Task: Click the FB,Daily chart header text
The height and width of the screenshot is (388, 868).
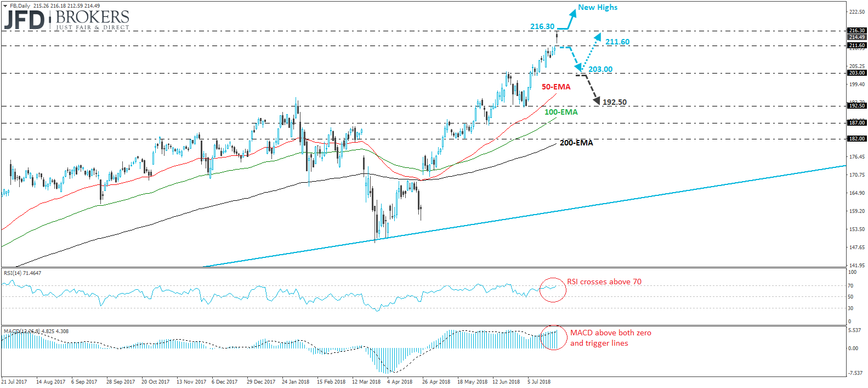Action: (55, 5)
